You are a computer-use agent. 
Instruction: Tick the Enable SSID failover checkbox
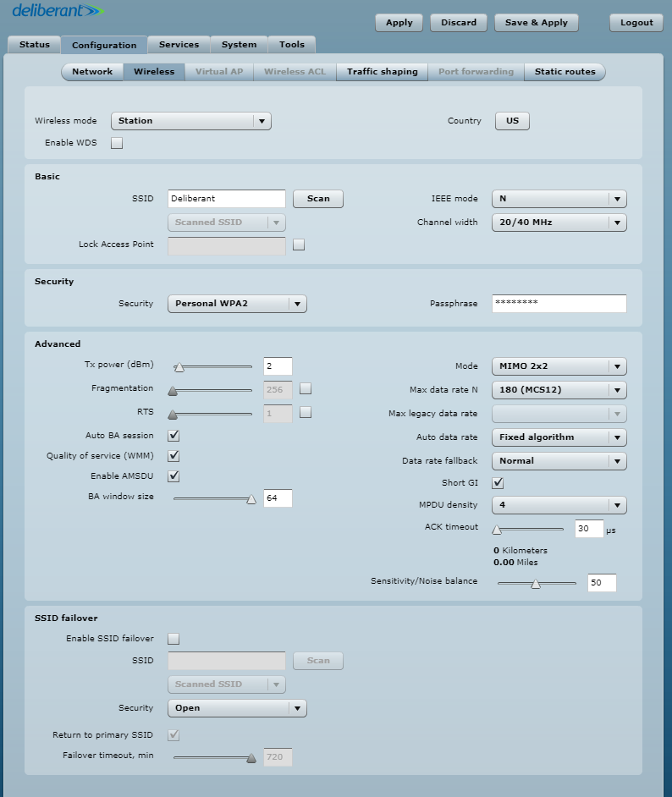[174, 639]
